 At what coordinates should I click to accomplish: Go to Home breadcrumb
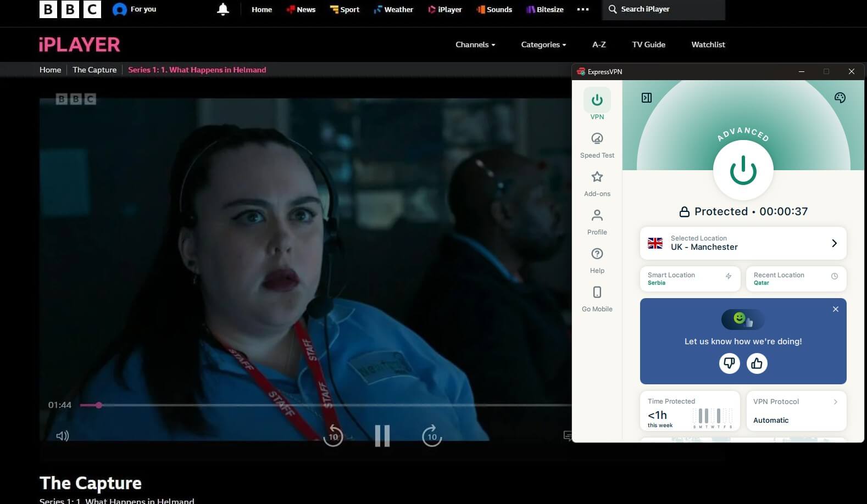tap(50, 70)
